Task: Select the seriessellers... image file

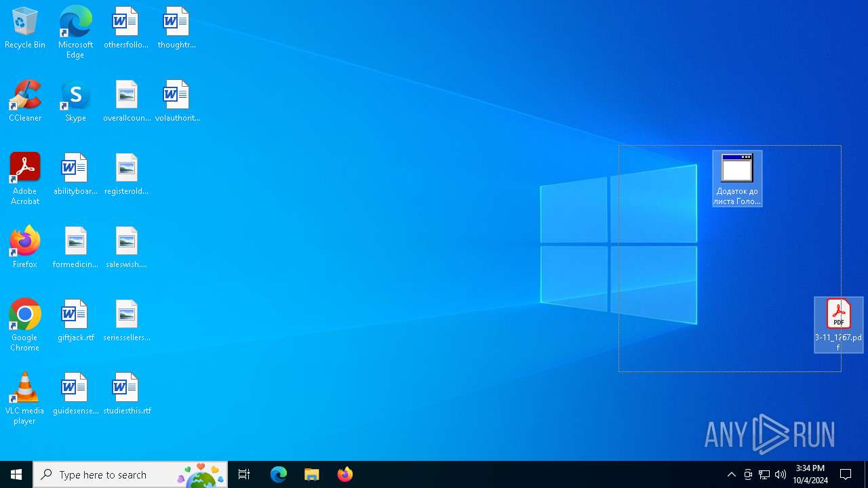Action: (x=127, y=321)
